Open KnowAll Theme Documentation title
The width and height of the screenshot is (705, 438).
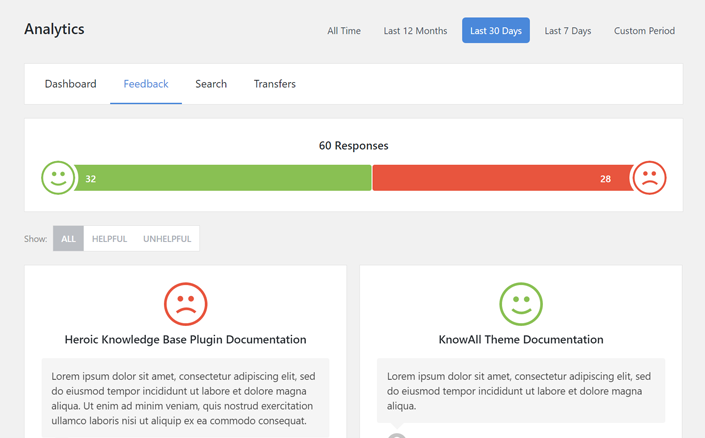click(x=521, y=340)
